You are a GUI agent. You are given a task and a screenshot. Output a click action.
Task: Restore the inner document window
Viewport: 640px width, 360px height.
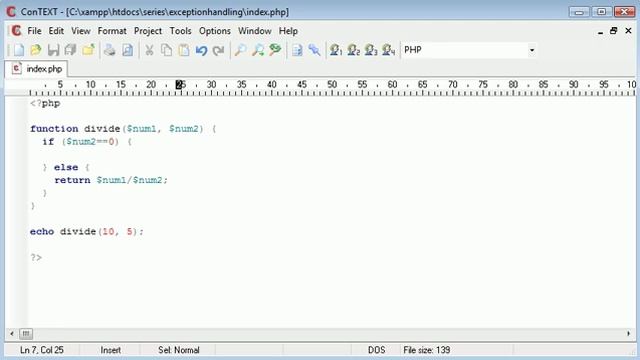(x=613, y=31)
